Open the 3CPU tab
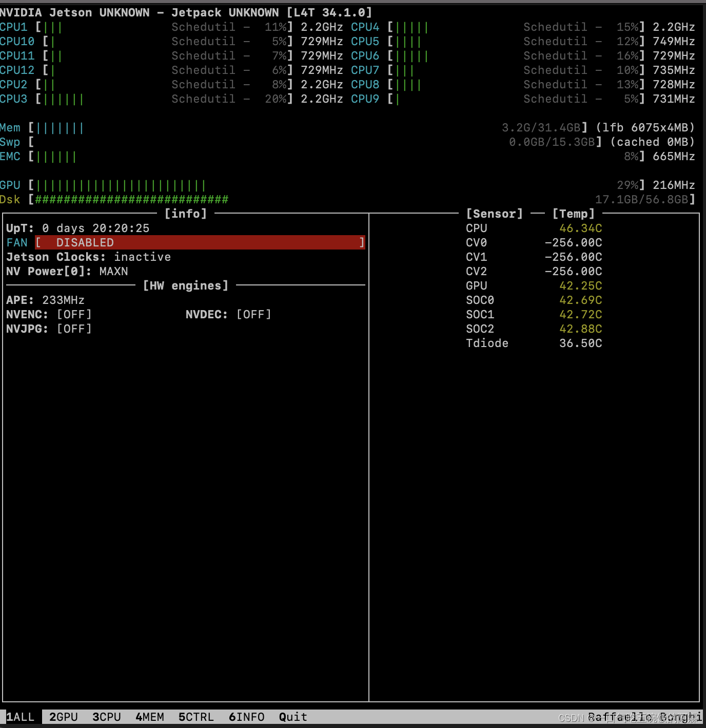This screenshot has width=706, height=728. tap(107, 717)
